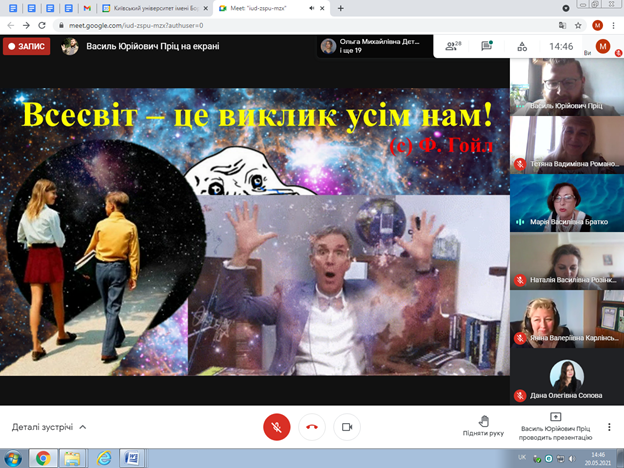
Task: Toggle the camera on or off
Action: [x=347, y=426]
